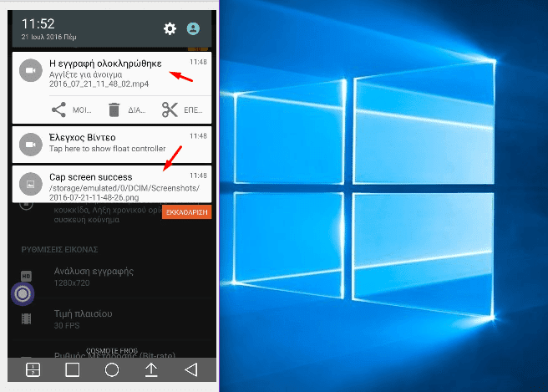Tap camera icon of recording completed notification

[x=31, y=71]
